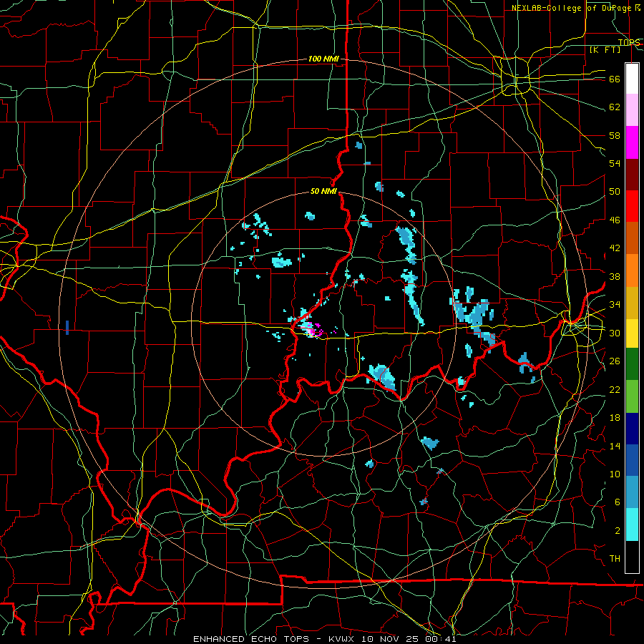Click the legend value 58
Viewport: 644px width, 644px height.
click(x=615, y=135)
